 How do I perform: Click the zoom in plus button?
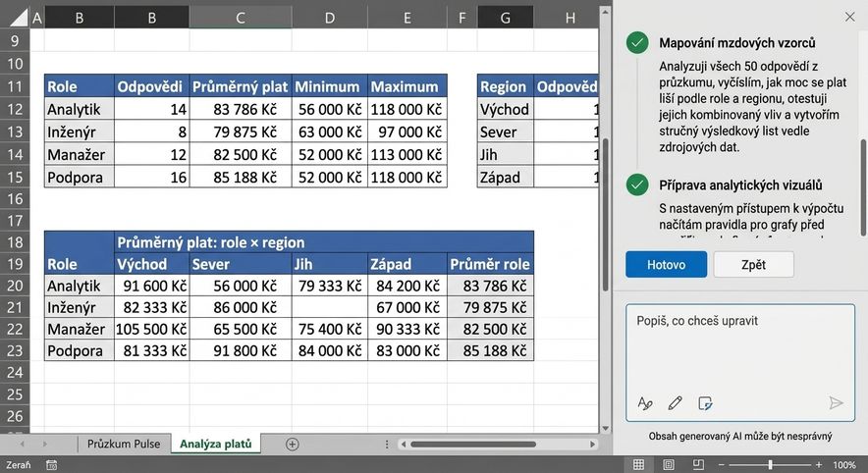(819, 465)
